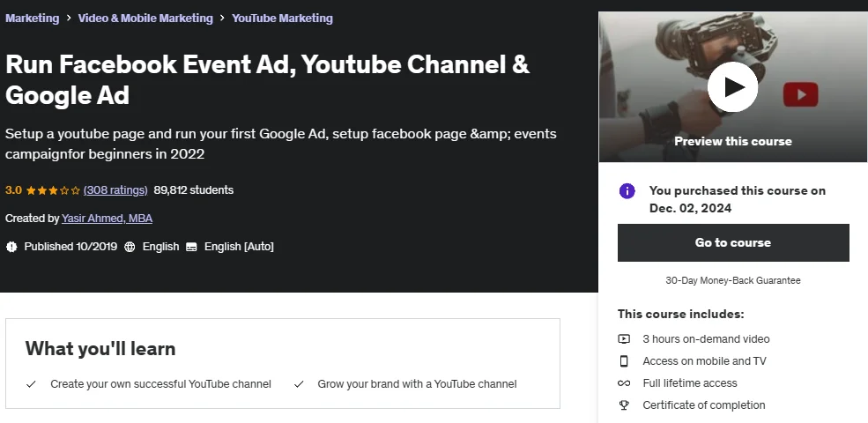The height and width of the screenshot is (423, 868).
Task: Click the closed captions icon
Action: tap(191, 247)
